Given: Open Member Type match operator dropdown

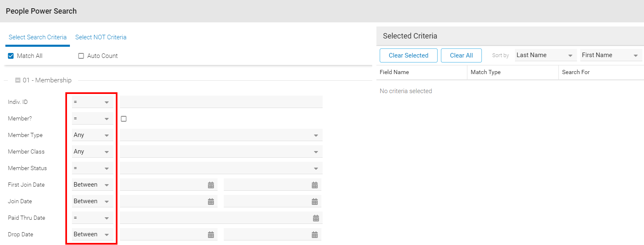Looking at the screenshot, I should 93,135.
